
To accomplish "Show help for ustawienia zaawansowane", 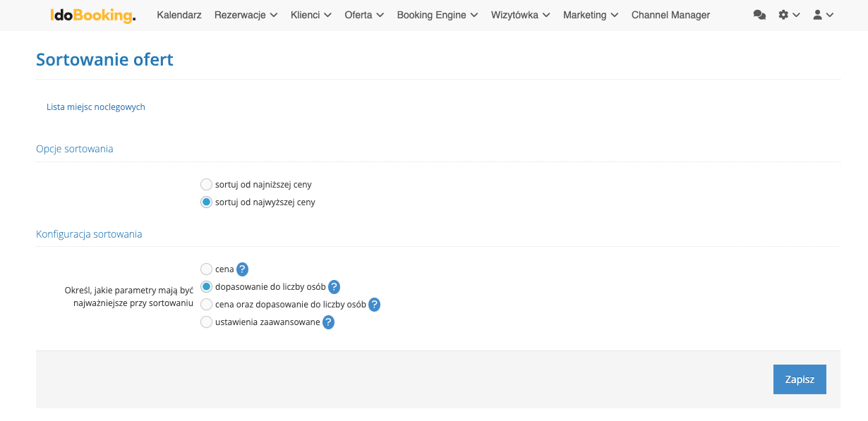I will [328, 322].
